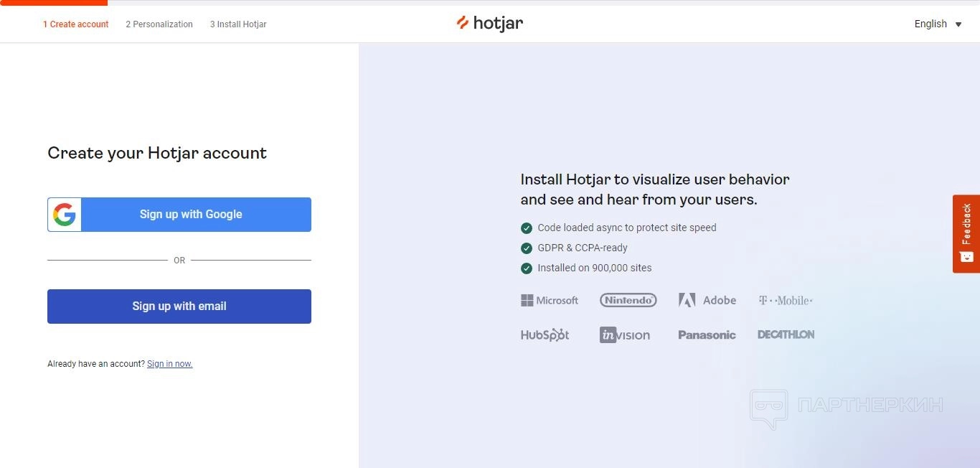Open the Feedback side widget
The width and height of the screenshot is (980, 468).
pos(966,233)
